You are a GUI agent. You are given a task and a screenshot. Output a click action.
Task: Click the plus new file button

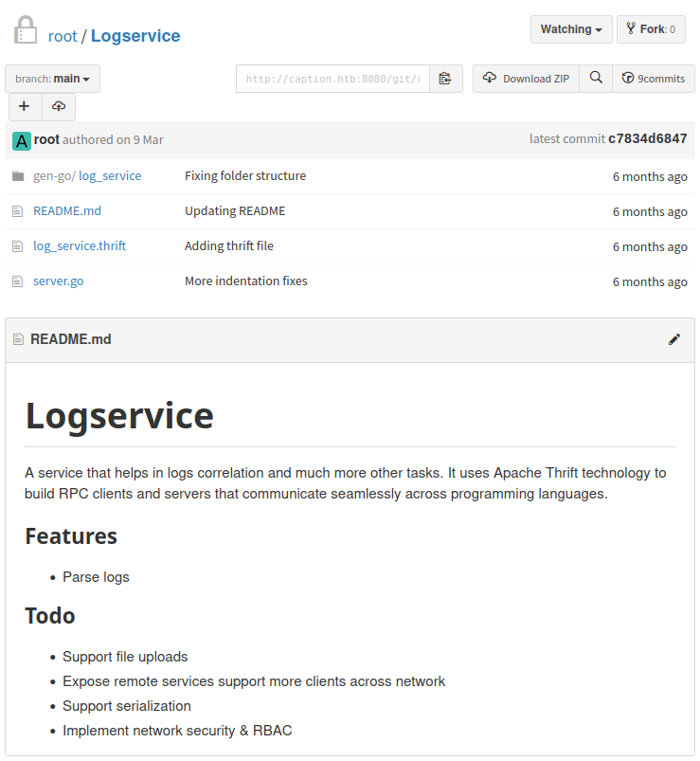25,106
